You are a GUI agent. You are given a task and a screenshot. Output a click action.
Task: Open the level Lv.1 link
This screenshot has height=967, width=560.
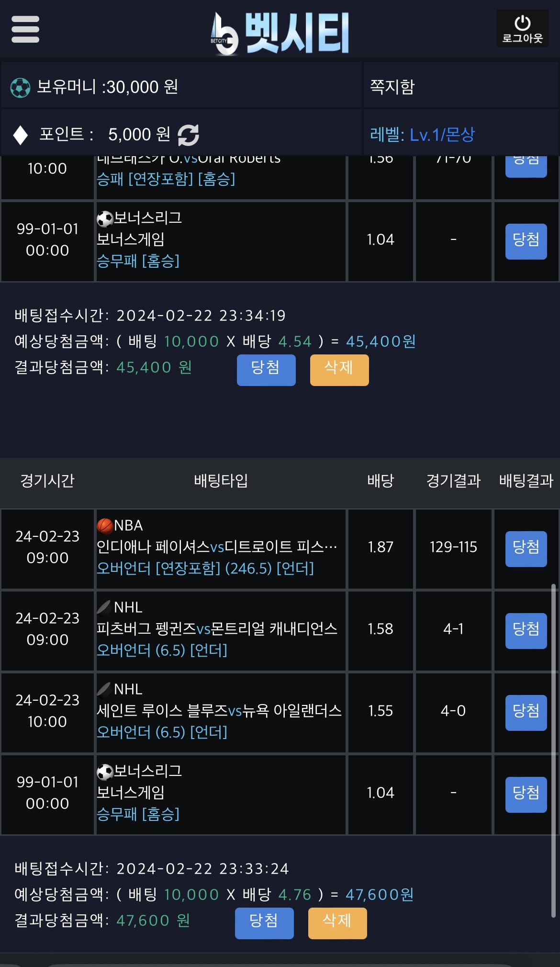pos(422,135)
